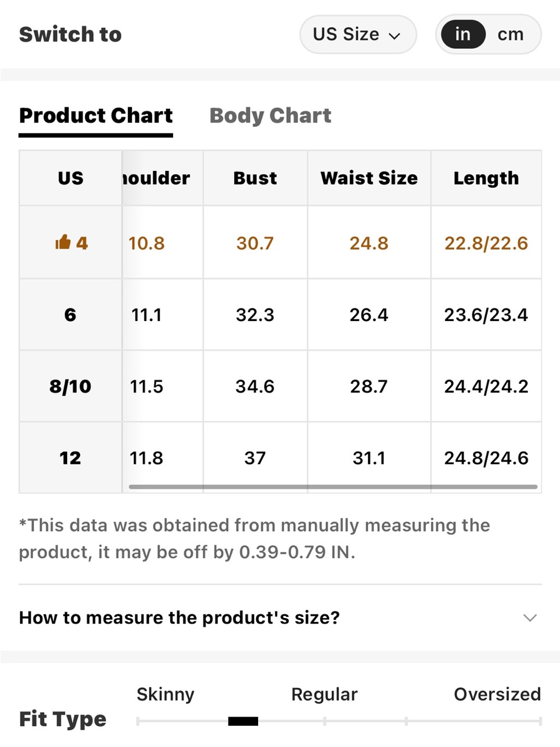Click the thumbs-up recommended size icon
The width and height of the screenshot is (560, 747).
63,242
